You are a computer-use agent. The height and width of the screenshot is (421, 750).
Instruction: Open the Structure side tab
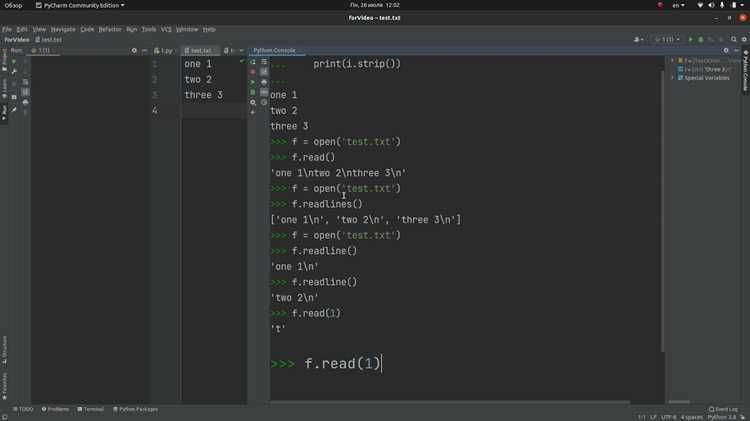click(4, 350)
